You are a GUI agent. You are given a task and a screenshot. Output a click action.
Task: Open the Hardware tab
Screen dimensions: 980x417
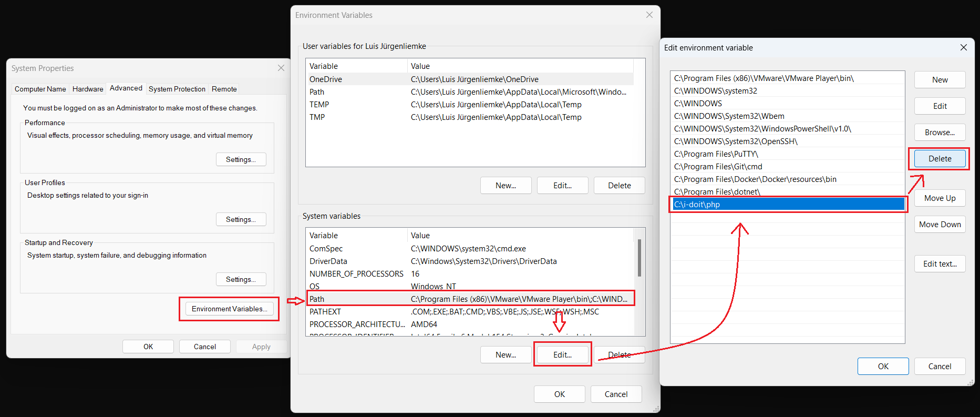[88, 89]
